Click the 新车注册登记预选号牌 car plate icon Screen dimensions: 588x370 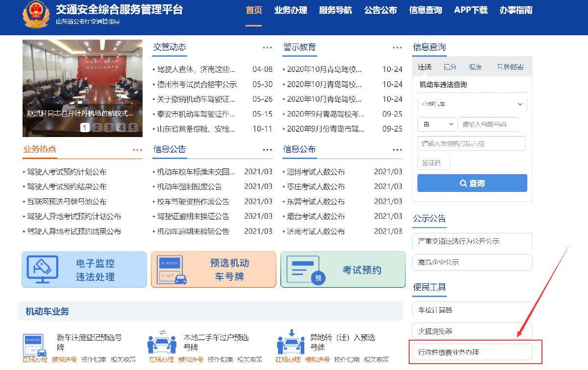[35, 345]
